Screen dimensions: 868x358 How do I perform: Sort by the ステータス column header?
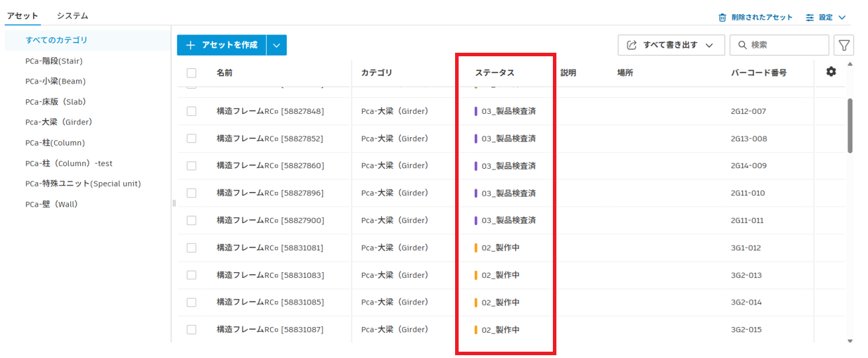point(494,72)
